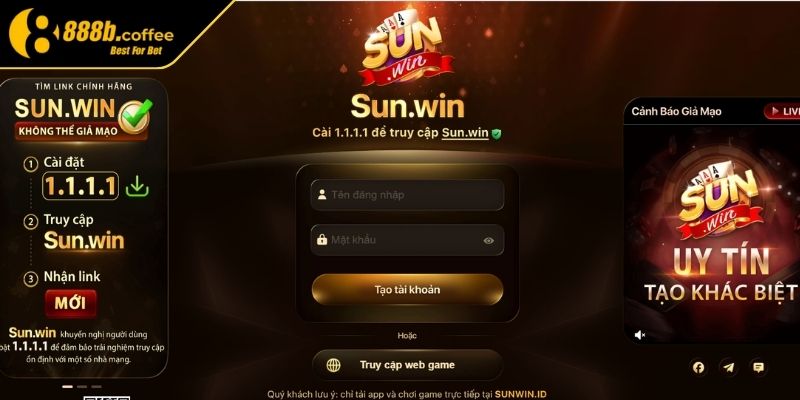Toggle password visibility with eye icon

pos(488,241)
